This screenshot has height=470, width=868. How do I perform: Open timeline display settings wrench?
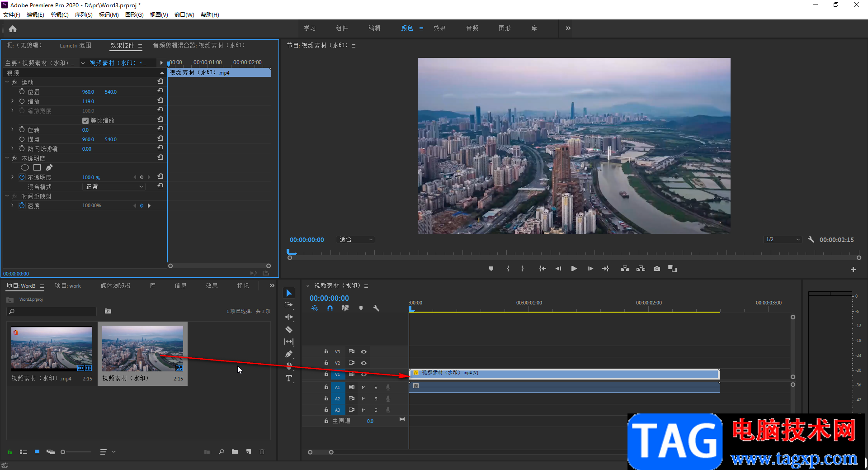[376, 308]
